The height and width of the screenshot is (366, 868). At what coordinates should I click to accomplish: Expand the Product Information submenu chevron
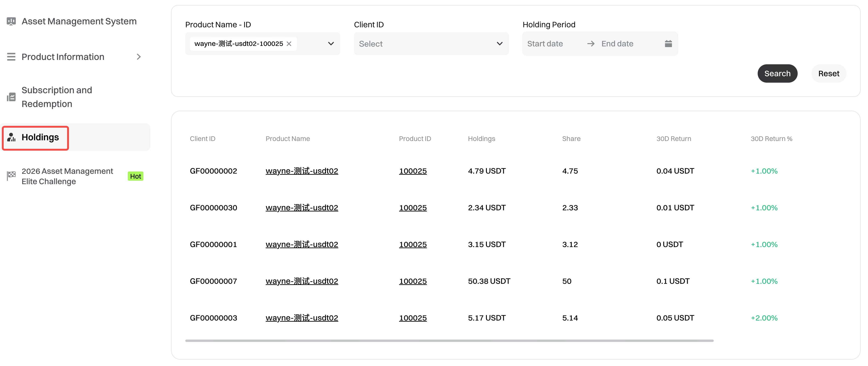[x=138, y=57]
